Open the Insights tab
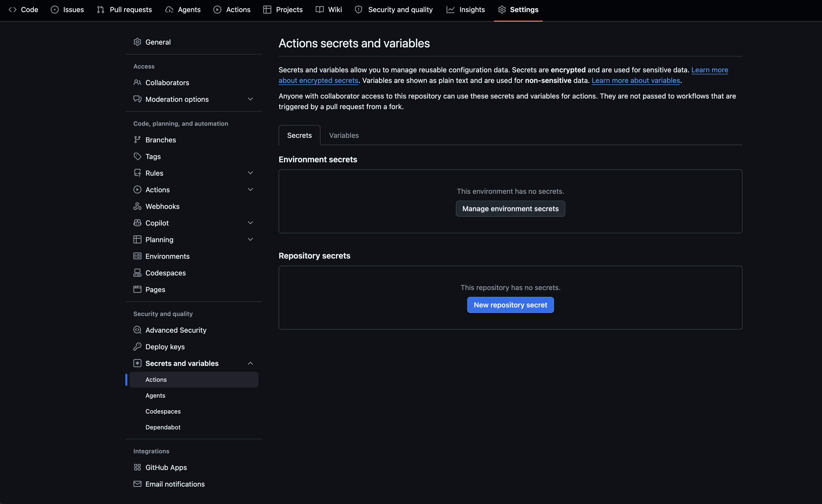Viewport: 822px width, 504px height. point(466,10)
